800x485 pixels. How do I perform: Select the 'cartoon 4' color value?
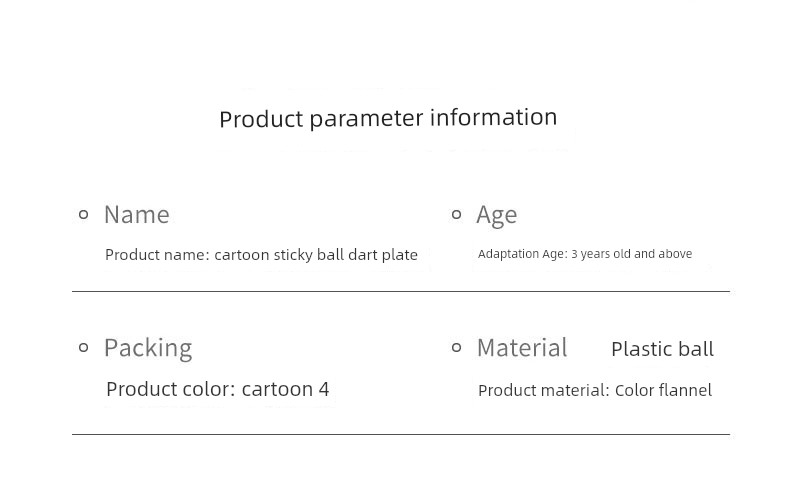pyautogui.click(x=285, y=389)
